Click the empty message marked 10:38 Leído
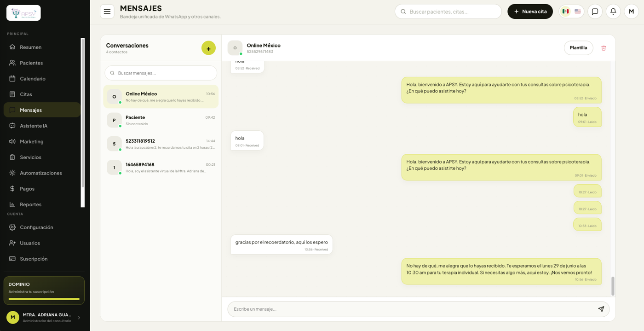Image resolution: width=644 pixels, height=331 pixels. click(587, 224)
